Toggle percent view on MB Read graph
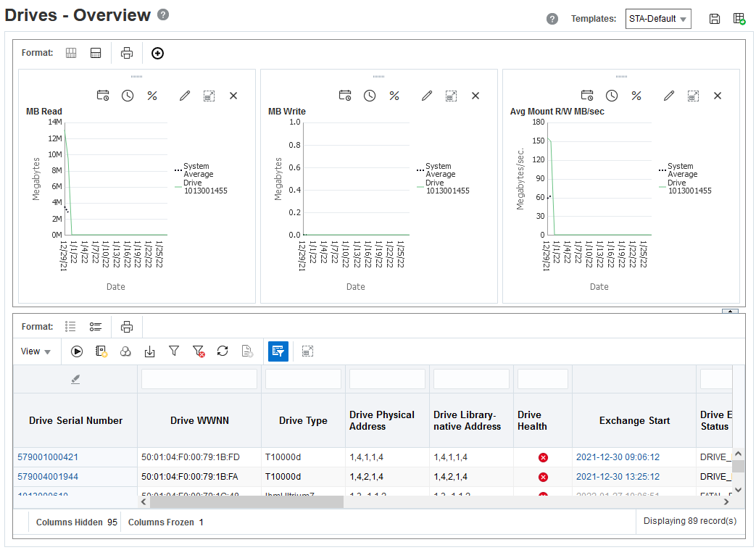The image size is (756, 550). point(152,96)
